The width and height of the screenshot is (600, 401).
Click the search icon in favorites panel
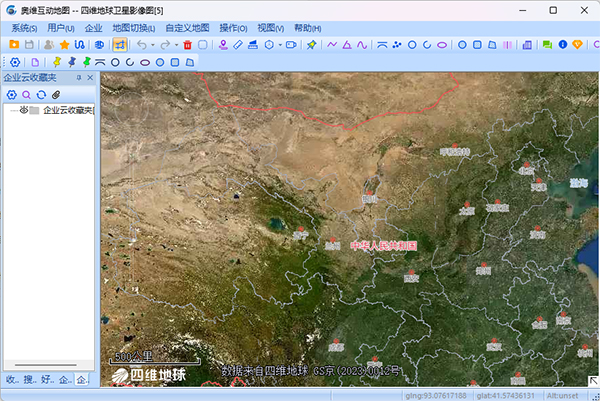[x=26, y=94]
